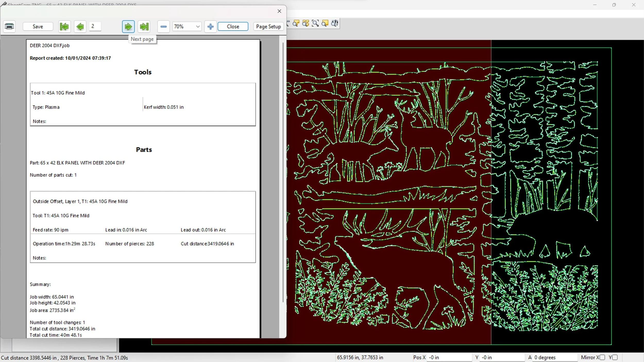Click the Close button in report toolbar

(233, 26)
